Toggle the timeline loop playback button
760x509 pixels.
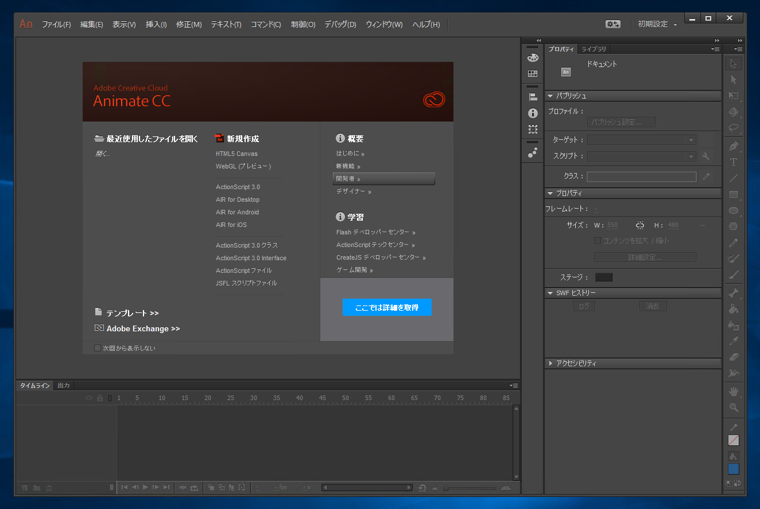click(x=194, y=488)
